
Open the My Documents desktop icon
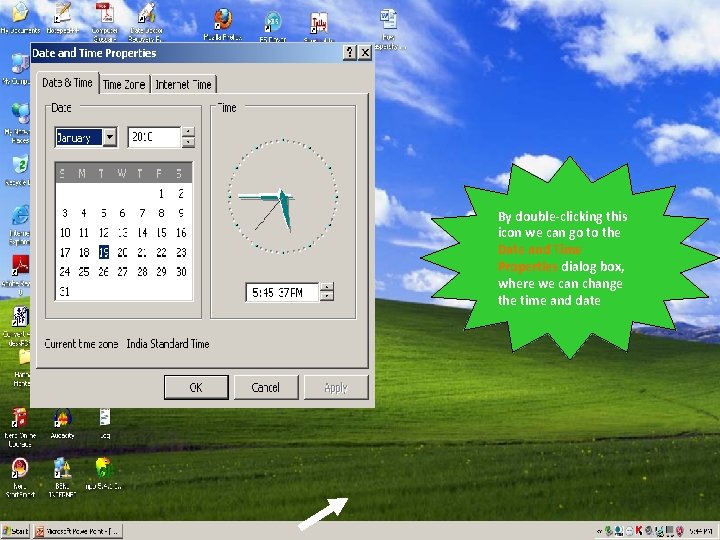pos(20,18)
